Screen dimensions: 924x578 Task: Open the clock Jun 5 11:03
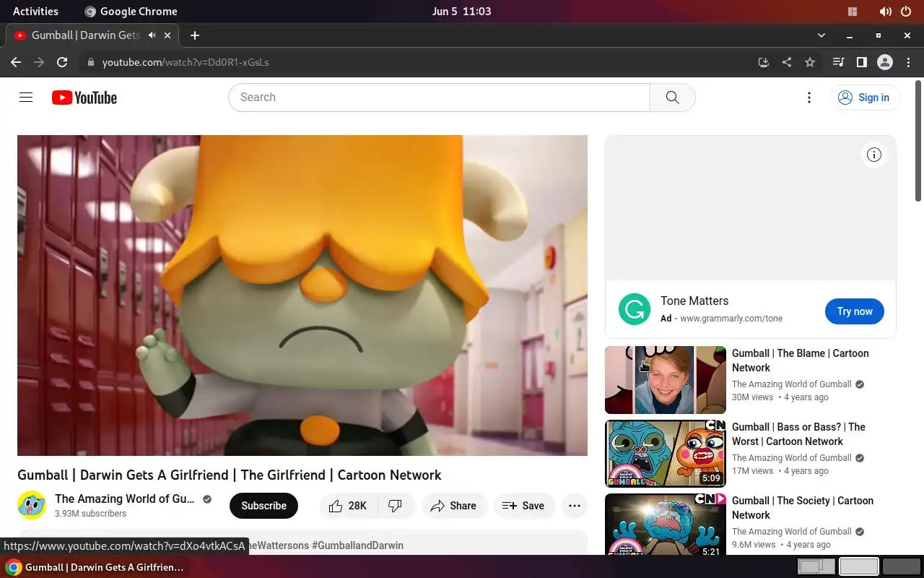pos(462,12)
